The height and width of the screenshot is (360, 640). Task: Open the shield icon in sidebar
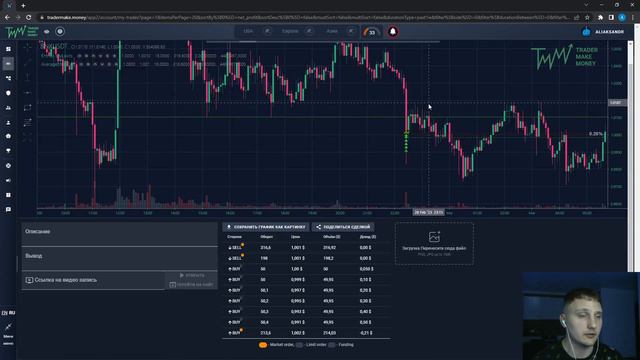(8, 93)
